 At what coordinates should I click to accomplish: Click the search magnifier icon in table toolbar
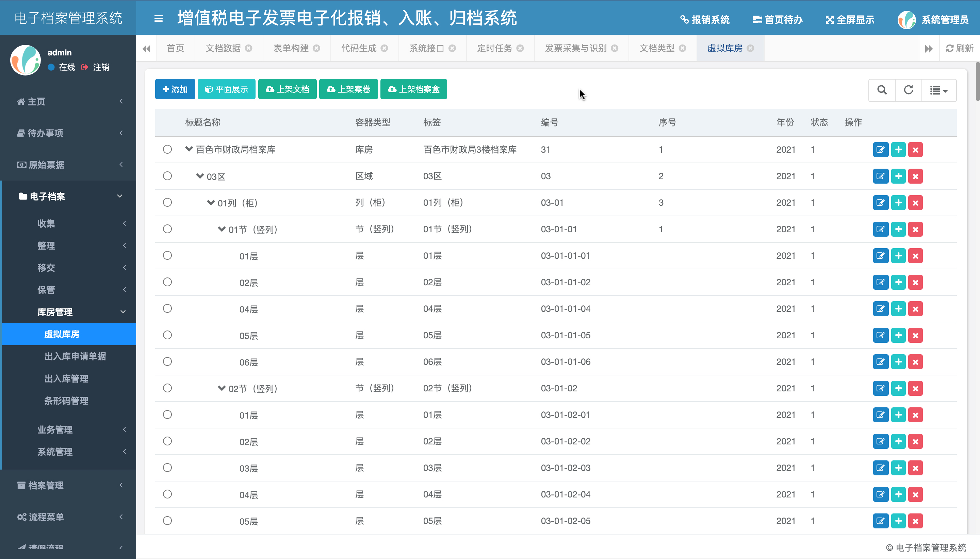tap(882, 90)
